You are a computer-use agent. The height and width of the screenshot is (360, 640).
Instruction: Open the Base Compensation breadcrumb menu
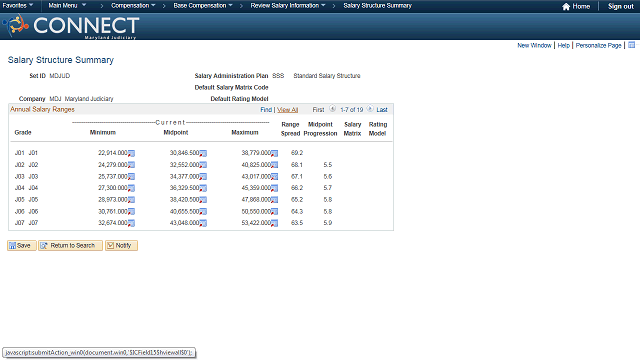click(203, 6)
